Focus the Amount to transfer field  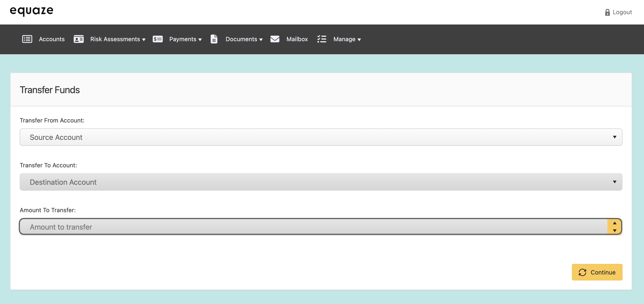click(x=312, y=227)
